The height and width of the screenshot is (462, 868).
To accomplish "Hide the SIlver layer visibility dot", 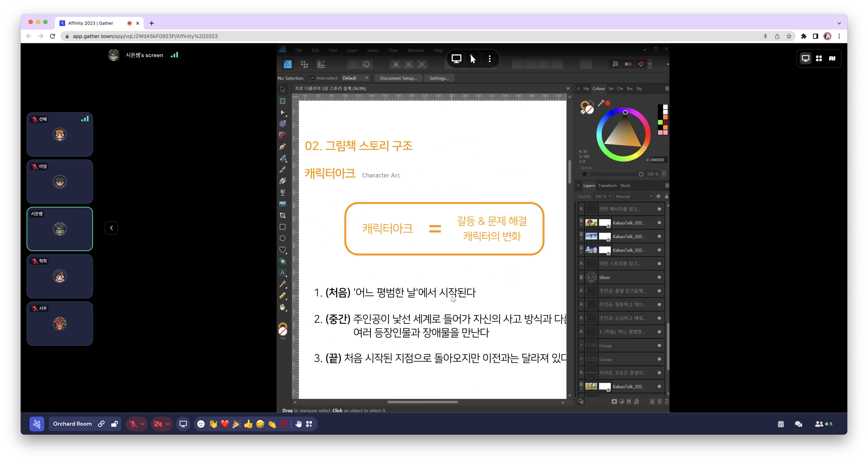I will tap(659, 277).
